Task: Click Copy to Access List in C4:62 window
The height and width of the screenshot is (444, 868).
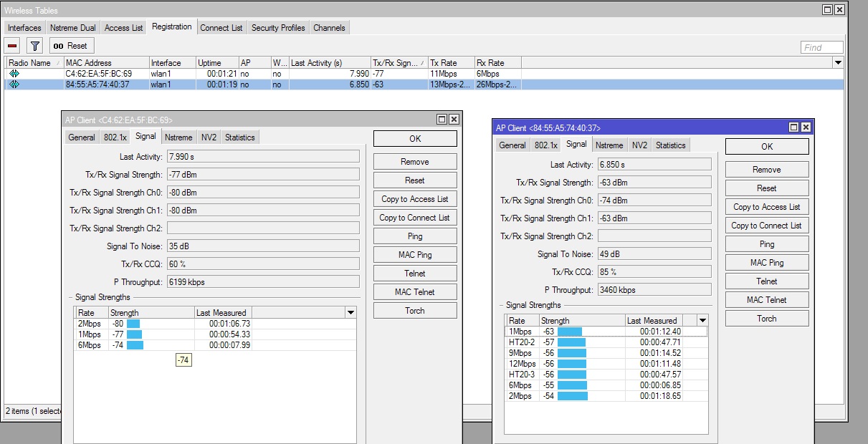Action: pos(415,199)
